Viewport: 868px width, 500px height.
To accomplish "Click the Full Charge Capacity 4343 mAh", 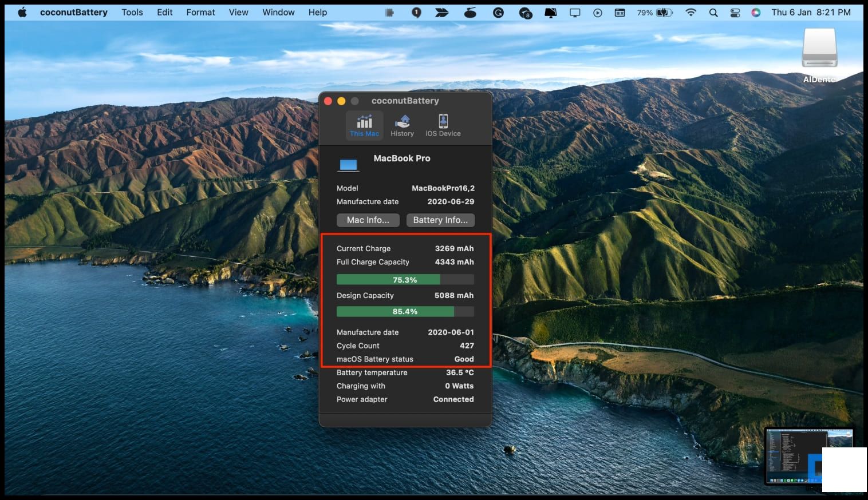I will (454, 262).
